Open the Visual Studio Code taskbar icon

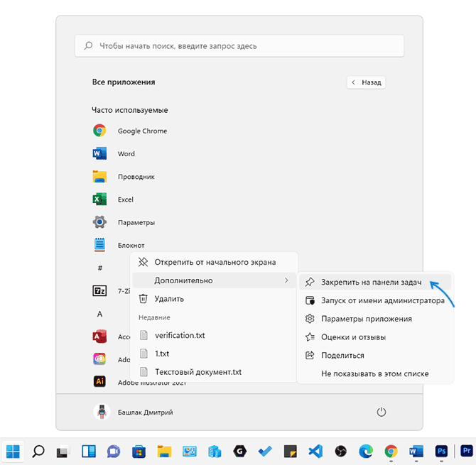(315, 452)
